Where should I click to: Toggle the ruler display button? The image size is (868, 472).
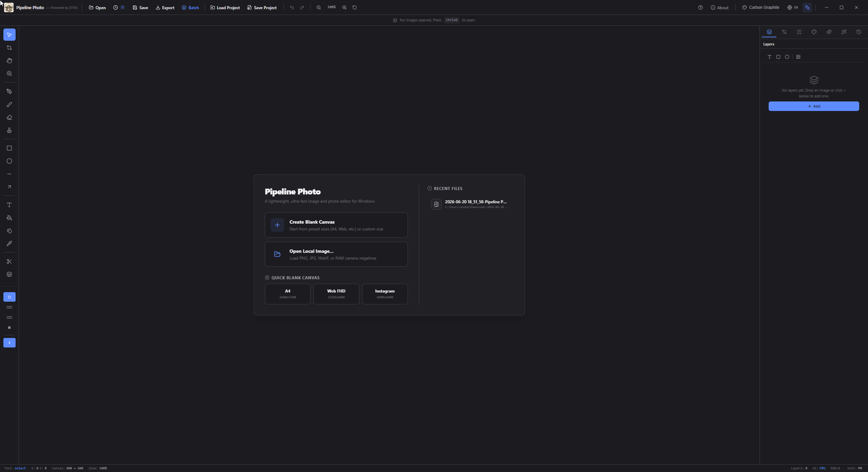point(807,7)
